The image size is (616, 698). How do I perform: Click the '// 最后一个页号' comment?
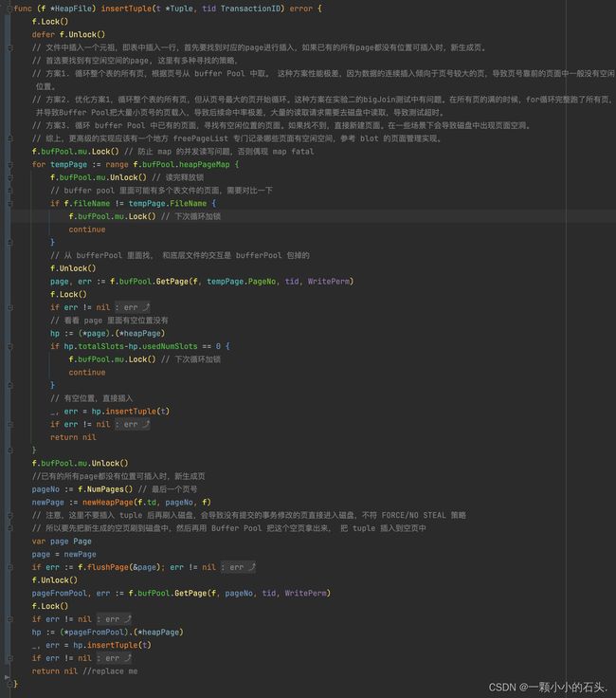click(167, 489)
